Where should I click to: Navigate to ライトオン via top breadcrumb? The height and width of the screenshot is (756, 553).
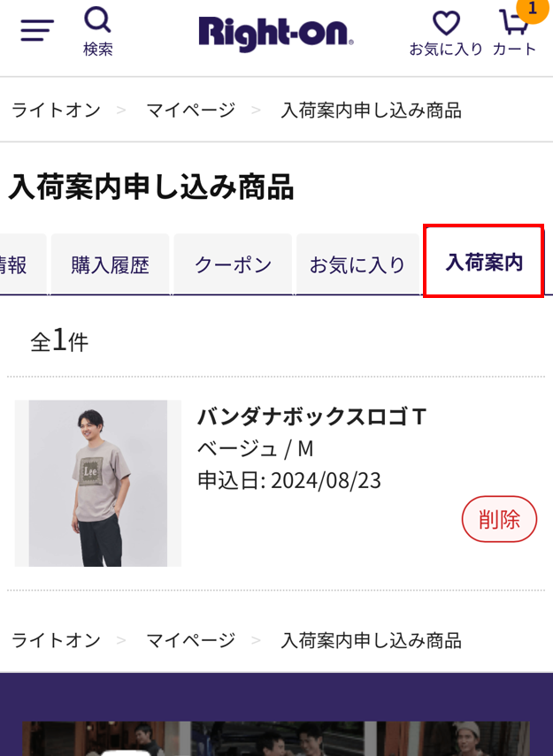[x=56, y=111]
